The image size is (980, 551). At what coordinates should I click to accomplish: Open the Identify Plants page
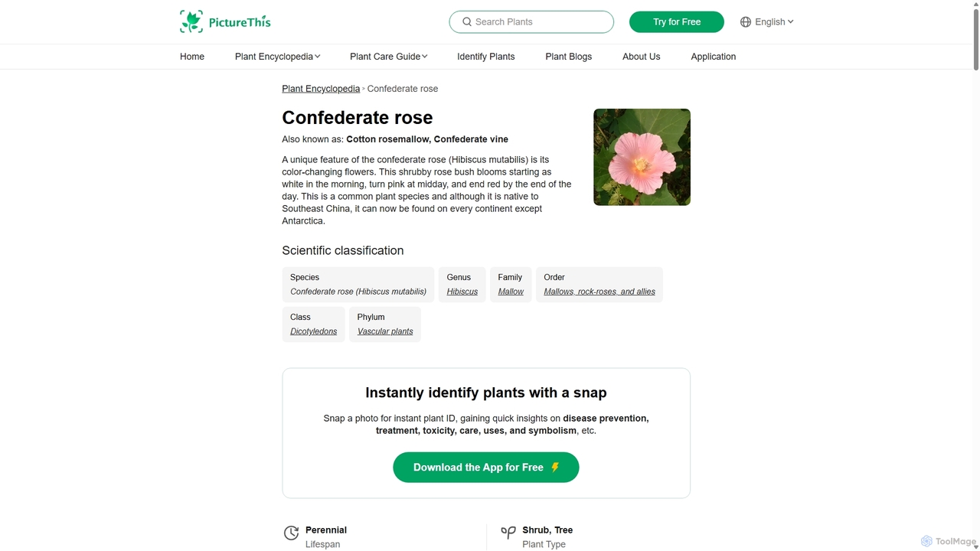[x=486, y=57]
